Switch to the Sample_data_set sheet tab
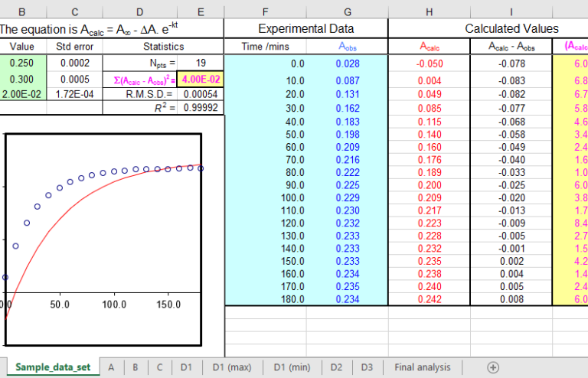 (53, 367)
